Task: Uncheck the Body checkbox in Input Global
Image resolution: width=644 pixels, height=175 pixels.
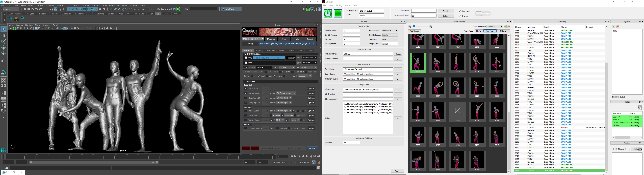Action: click(245, 58)
